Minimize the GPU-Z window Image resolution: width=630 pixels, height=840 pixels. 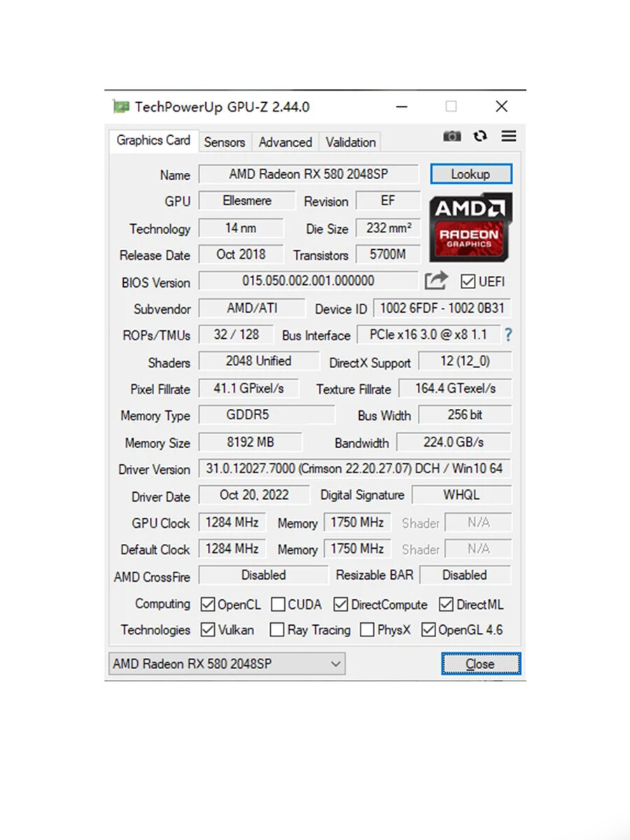click(401, 107)
